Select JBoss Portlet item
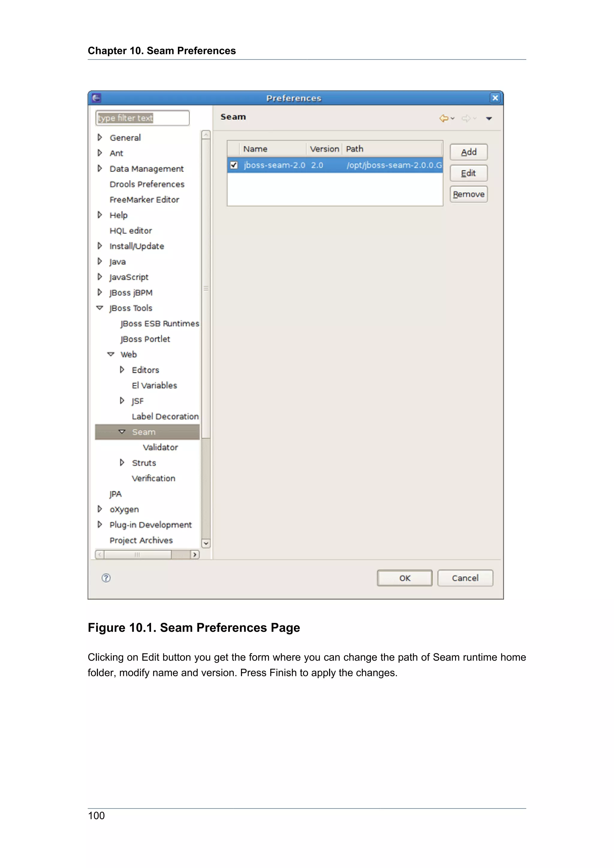Viewport: 614px width, 868px height. (145, 339)
